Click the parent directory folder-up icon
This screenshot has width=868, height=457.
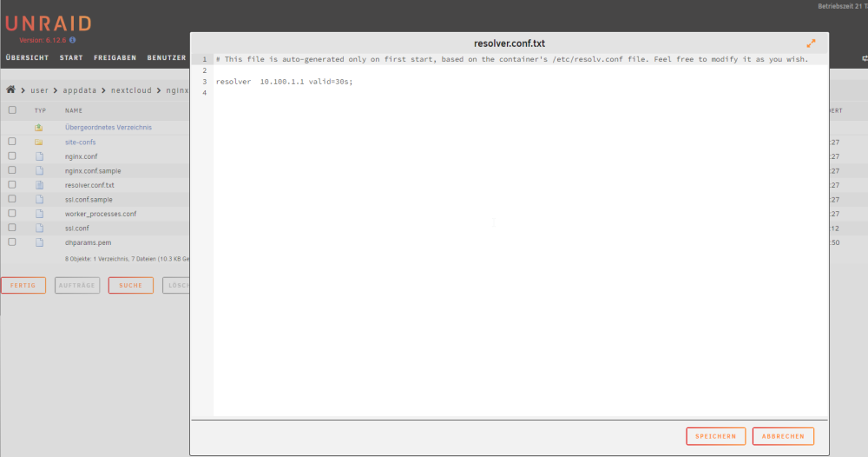tap(39, 128)
